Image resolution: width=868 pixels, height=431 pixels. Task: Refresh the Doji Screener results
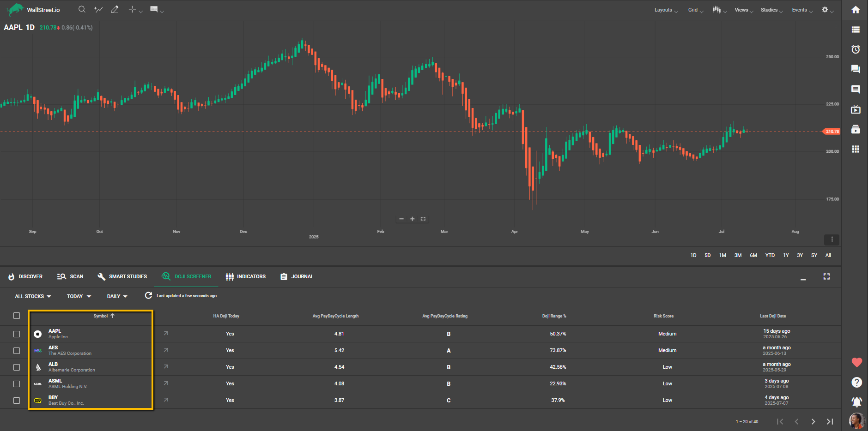[x=148, y=295]
